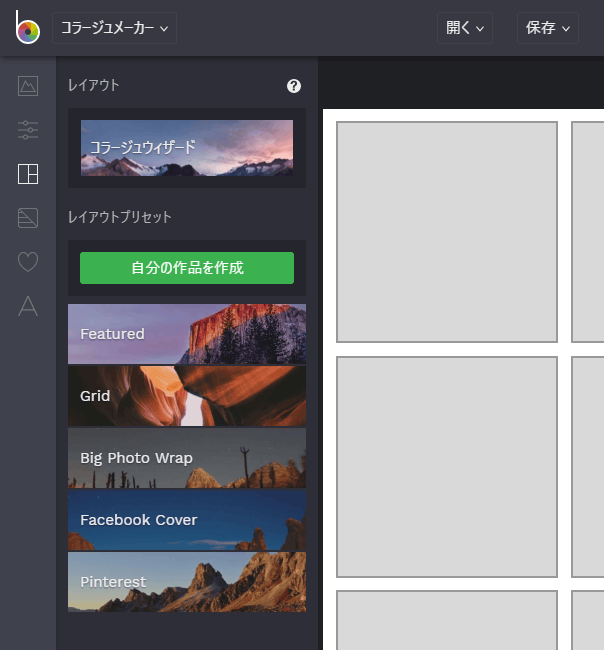604x650 pixels.
Task: Click the layout help question mark icon
Action: tap(294, 86)
